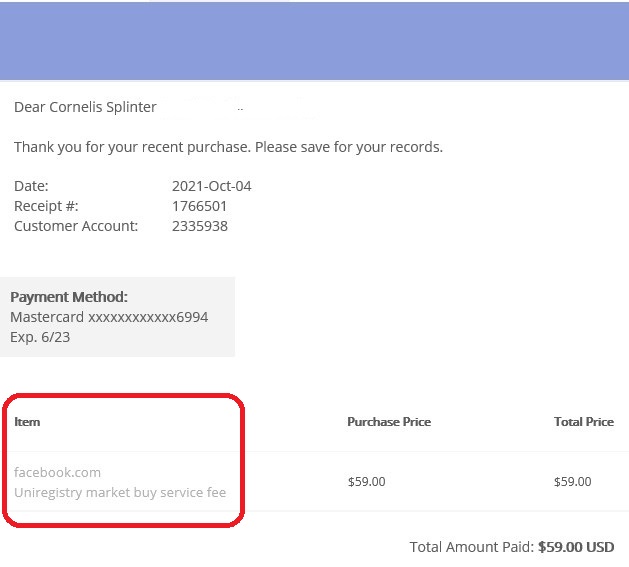Viewport: 629px width, 567px height.
Task: Click the Dear Cornelis Splinter greeting
Action: (x=85, y=107)
